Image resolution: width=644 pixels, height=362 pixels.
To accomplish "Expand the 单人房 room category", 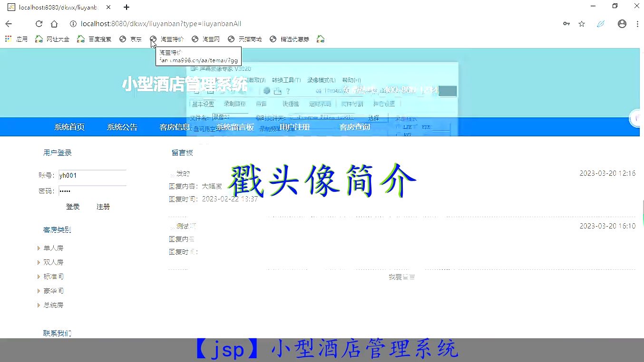I will 53,248.
